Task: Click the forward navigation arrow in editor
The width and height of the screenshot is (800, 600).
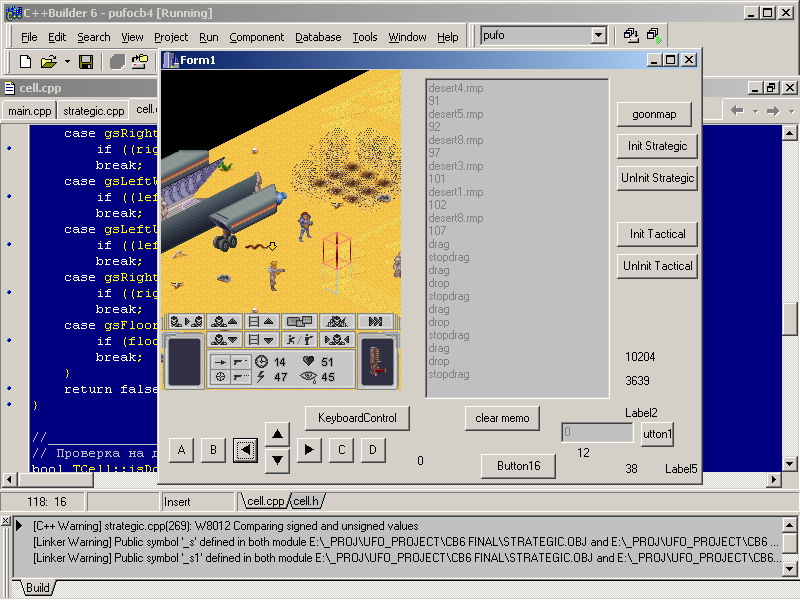Action: (773, 111)
